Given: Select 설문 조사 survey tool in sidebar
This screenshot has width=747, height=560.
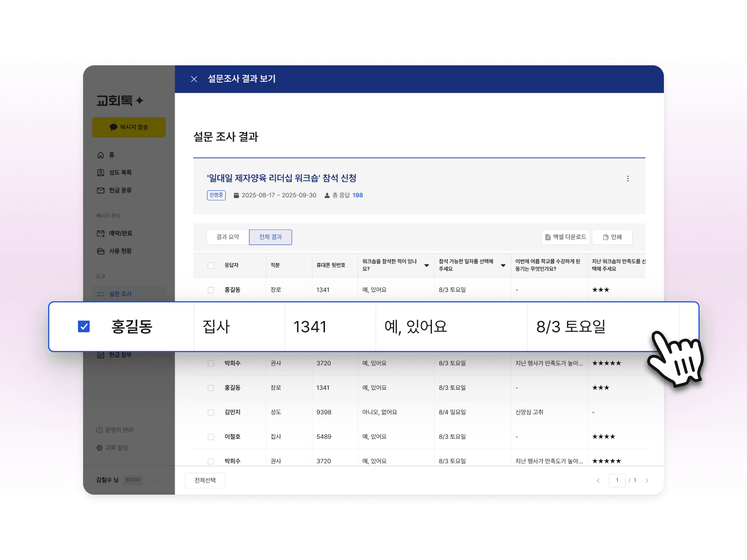Looking at the screenshot, I should click(120, 294).
